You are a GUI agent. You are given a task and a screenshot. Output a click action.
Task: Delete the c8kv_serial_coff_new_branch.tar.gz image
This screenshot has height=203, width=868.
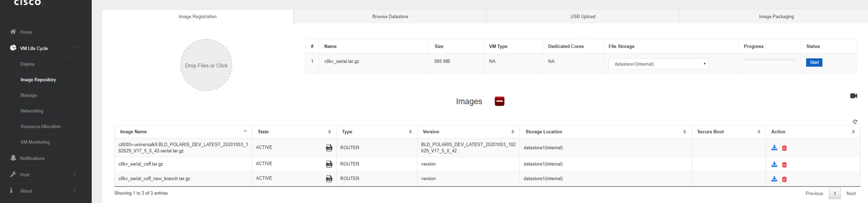[x=784, y=179]
